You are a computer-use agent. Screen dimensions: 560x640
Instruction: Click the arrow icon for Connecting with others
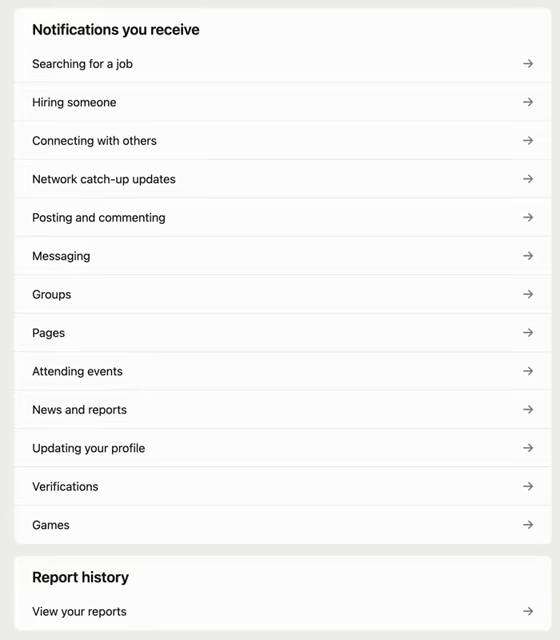528,140
